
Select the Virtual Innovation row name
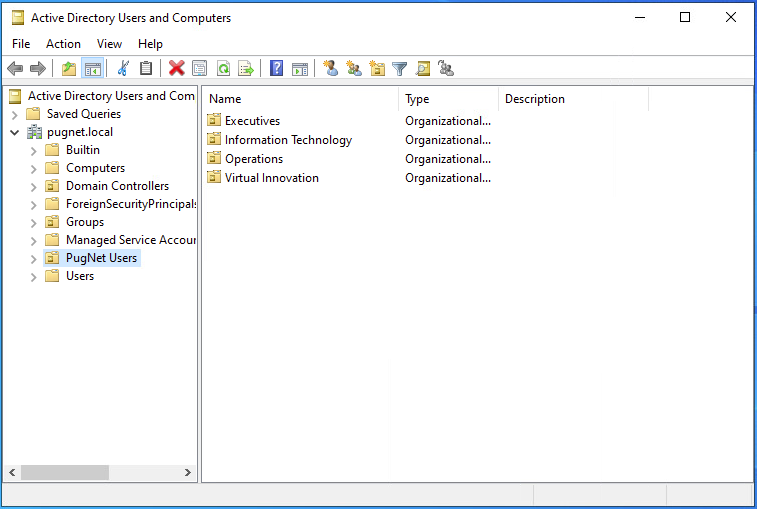271,178
